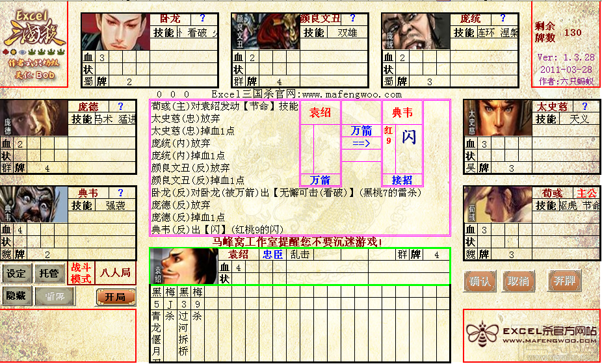Click 太史慈 character portrait
602x364 pixels.
pos(498,119)
